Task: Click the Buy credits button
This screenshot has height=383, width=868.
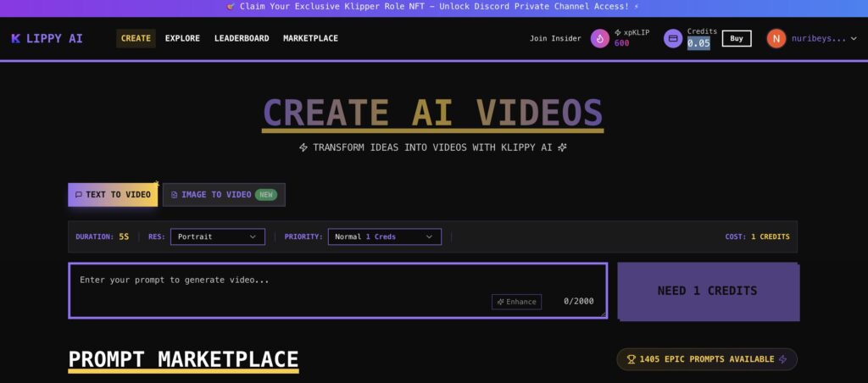Action: pyautogui.click(x=737, y=38)
